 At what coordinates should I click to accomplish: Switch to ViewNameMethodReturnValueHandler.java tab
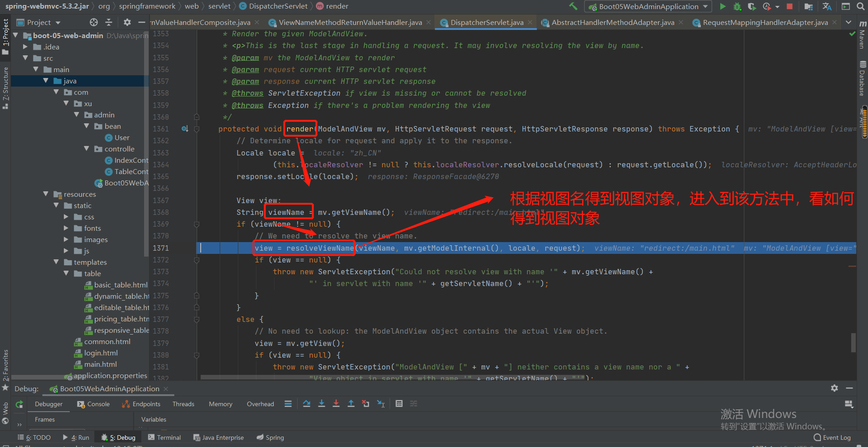pyautogui.click(x=350, y=22)
